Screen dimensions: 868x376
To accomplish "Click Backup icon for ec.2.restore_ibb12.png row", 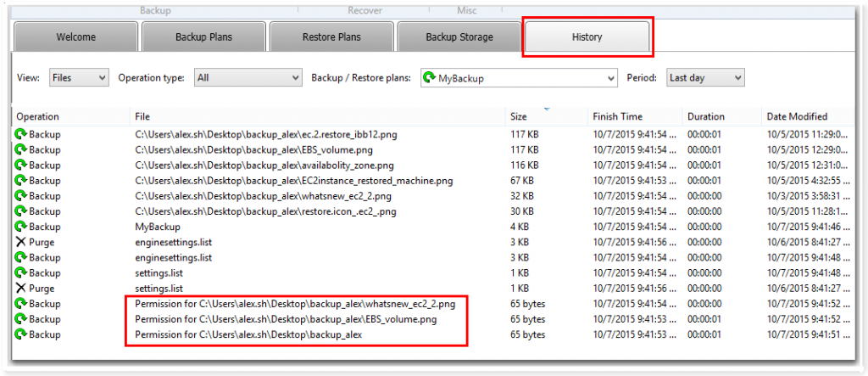I will coord(20,134).
